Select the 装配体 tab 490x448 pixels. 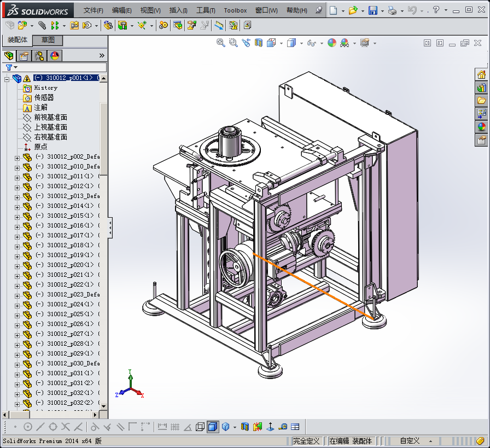tap(17, 40)
